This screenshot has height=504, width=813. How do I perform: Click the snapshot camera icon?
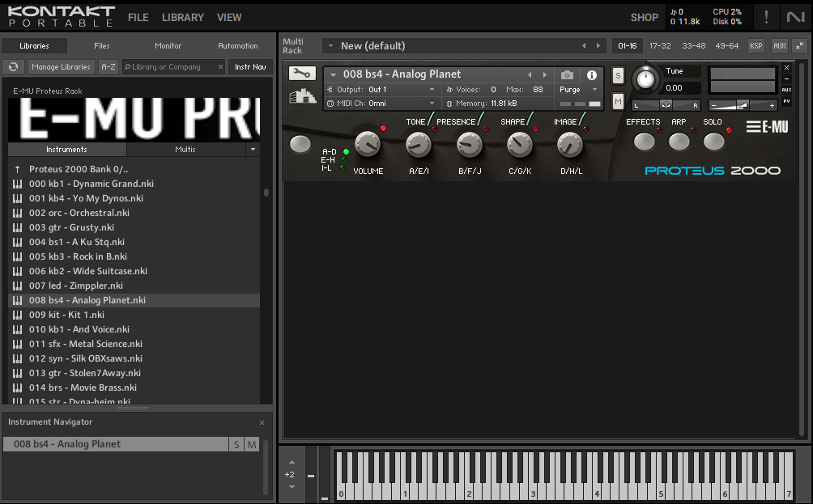567,75
